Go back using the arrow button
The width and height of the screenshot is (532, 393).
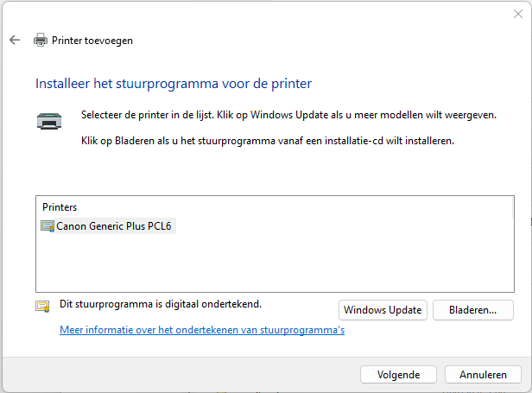coord(14,40)
